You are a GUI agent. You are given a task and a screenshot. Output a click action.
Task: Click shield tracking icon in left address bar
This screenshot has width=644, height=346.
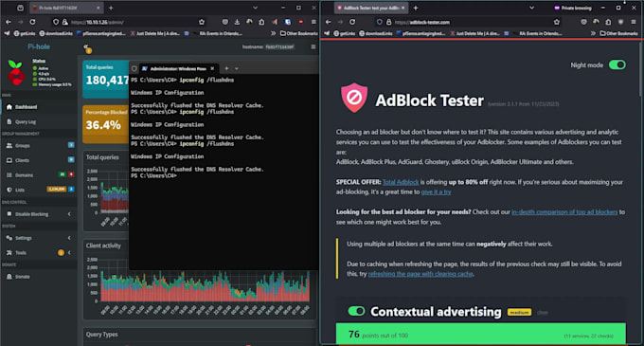56,22
